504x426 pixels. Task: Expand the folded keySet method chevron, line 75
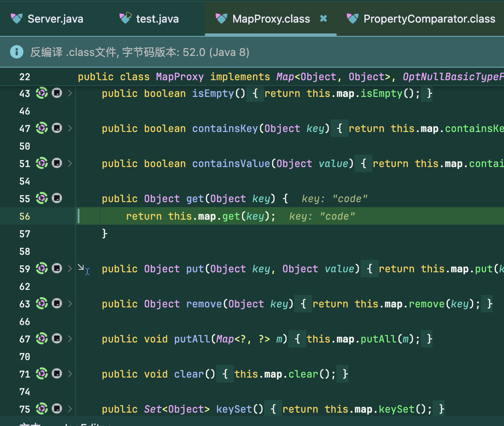tap(70, 409)
